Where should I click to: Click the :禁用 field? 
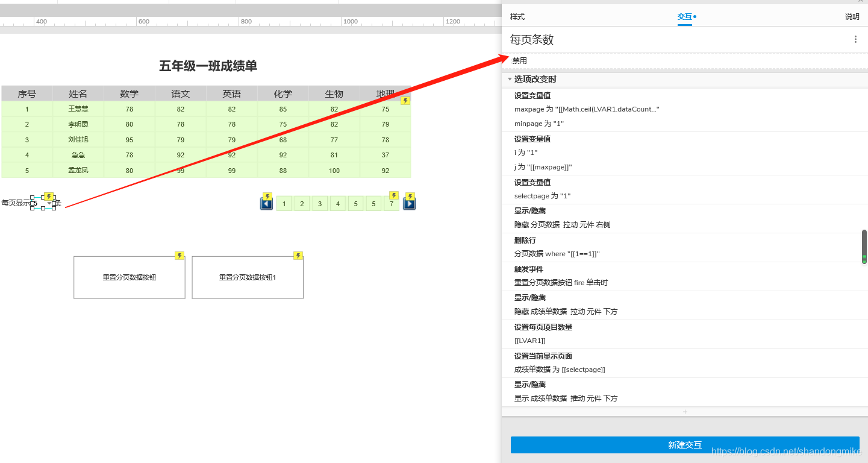(685, 61)
